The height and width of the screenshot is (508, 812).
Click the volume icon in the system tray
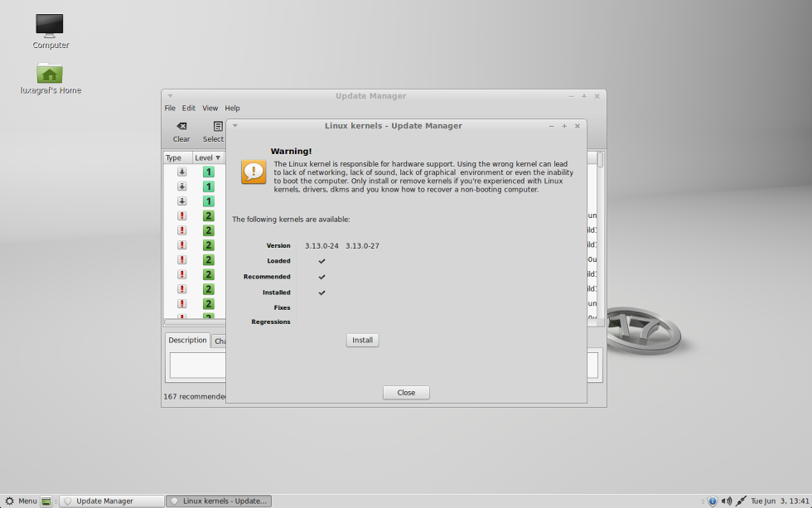coord(727,501)
